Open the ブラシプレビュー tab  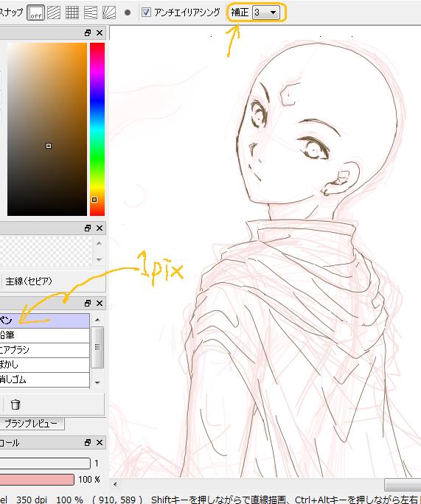pyautogui.click(x=32, y=424)
